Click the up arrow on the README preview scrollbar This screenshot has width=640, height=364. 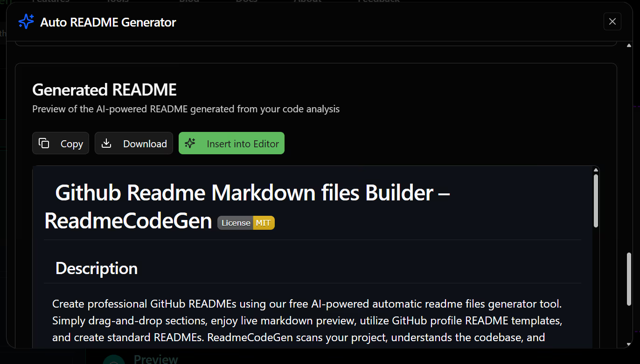click(596, 169)
